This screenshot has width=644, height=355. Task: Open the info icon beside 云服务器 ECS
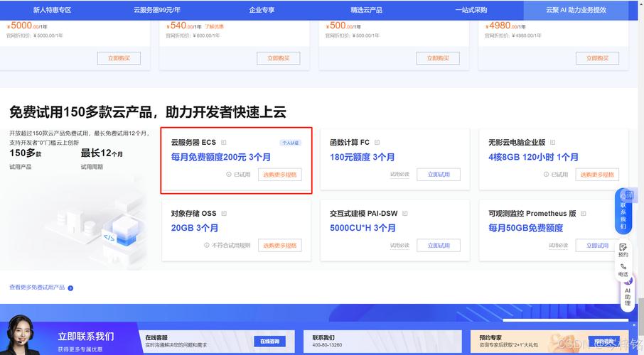(224, 143)
